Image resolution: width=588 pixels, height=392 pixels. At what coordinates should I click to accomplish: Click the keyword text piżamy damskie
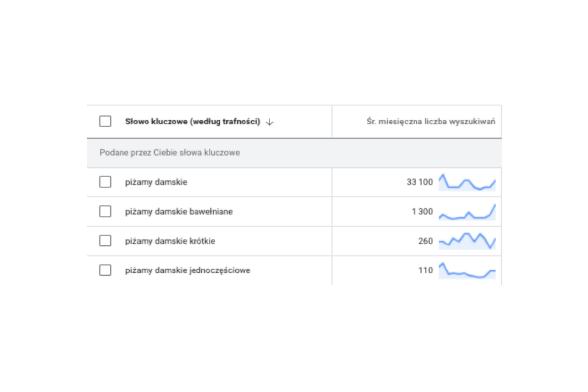click(156, 182)
